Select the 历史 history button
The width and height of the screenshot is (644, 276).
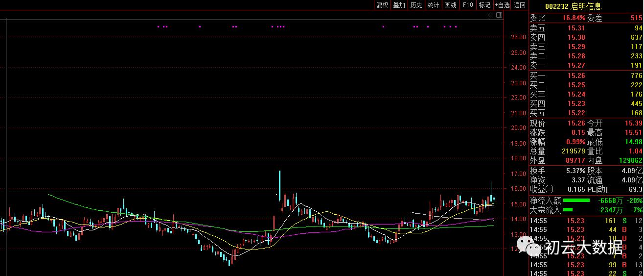(x=416, y=5)
